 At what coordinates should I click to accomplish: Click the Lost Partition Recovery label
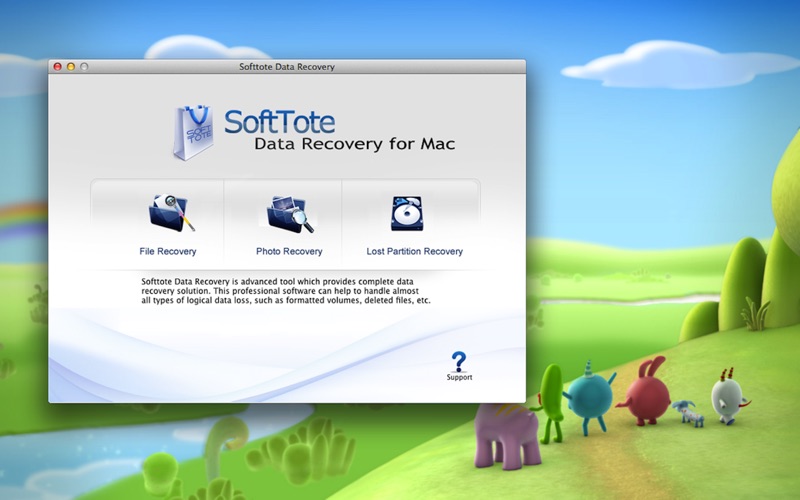414,252
